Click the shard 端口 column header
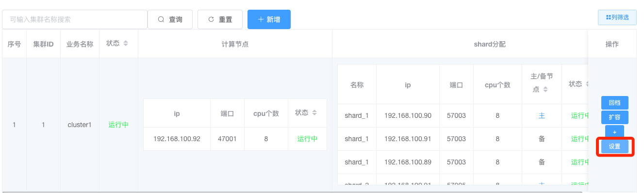Screen dimensions: 644x193 pos(456,84)
